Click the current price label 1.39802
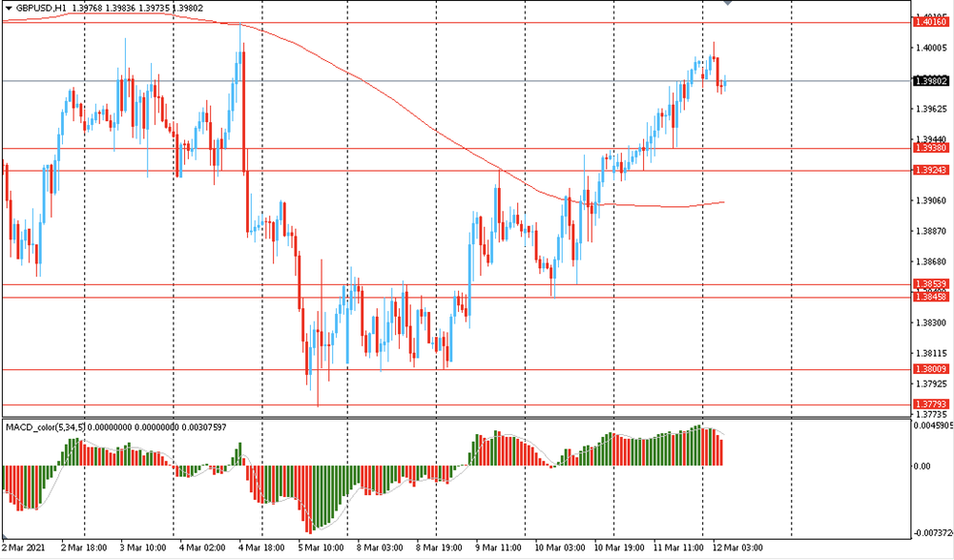Viewport: 954px width, 560px height. pyautogui.click(x=931, y=81)
